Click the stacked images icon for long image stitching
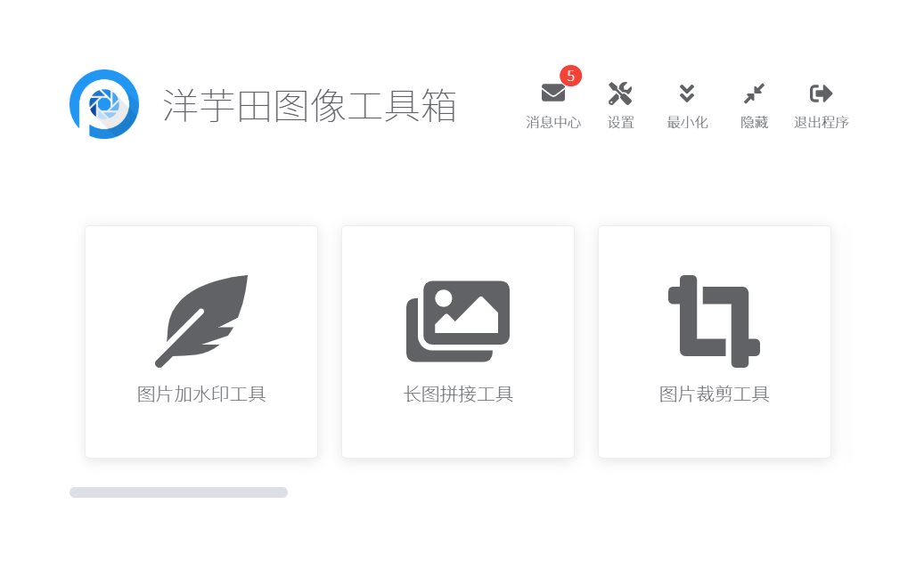The image size is (924, 577). tap(458, 321)
